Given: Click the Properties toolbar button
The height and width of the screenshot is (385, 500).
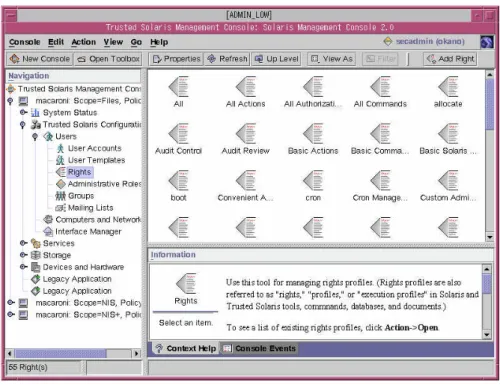Looking at the screenshot, I should click(176, 59).
